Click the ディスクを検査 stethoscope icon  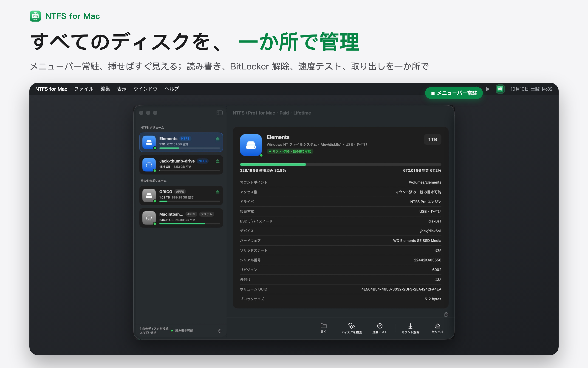[x=352, y=326]
